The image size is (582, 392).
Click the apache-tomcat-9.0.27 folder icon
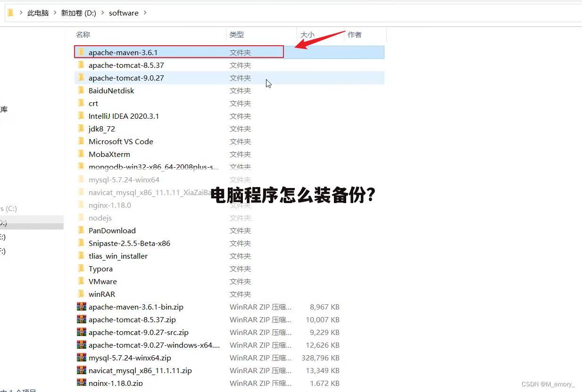[x=81, y=77]
